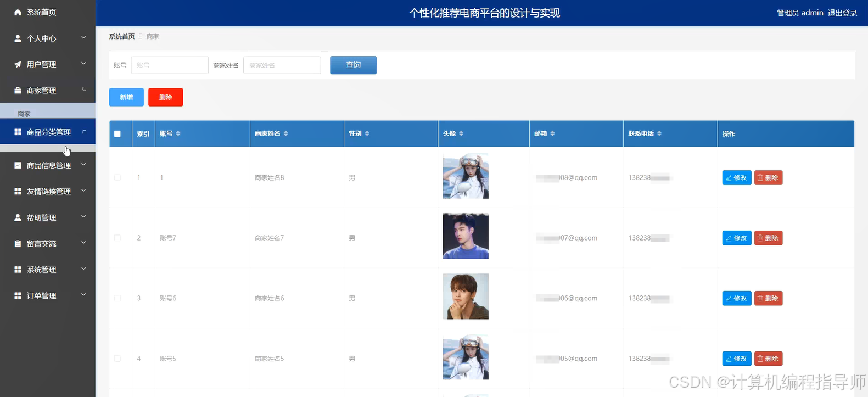Viewport: 868px width, 397px height.
Task: Sort table by 性别 column arrows
Action: click(367, 133)
